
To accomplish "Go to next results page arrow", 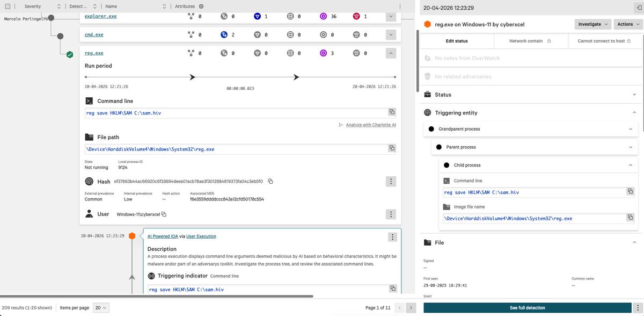I will pos(411,307).
